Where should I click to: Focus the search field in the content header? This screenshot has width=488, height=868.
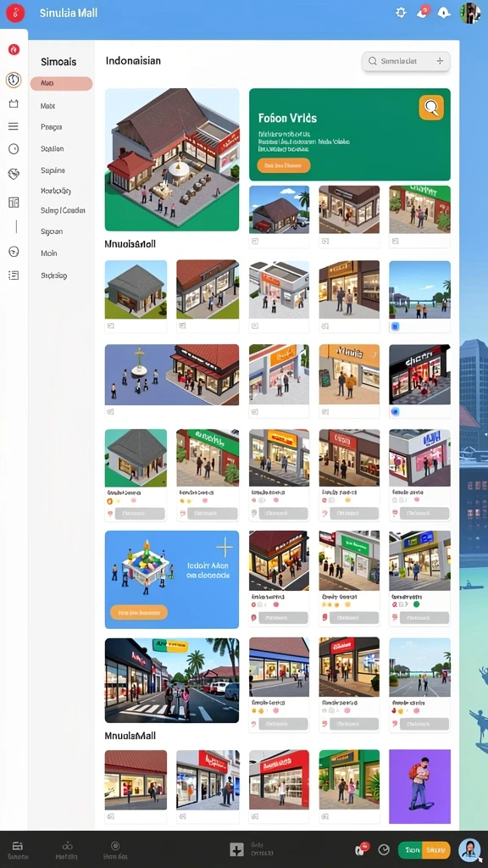pos(406,61)
